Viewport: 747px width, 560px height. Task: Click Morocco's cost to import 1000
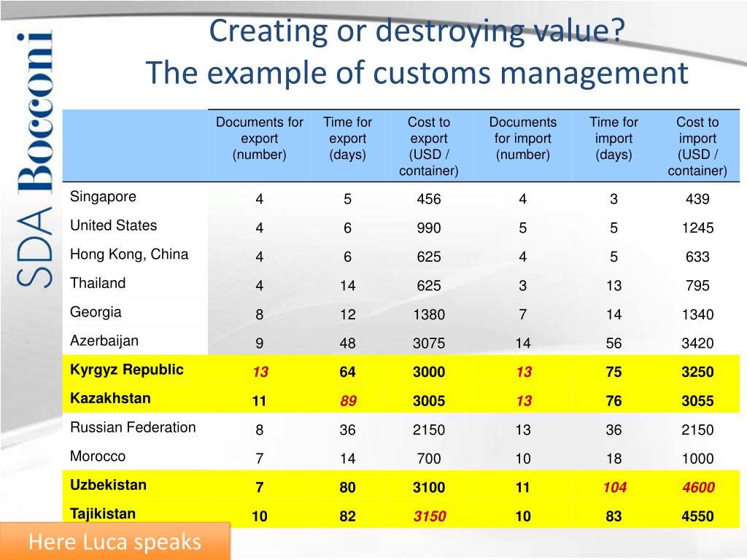(x=697, y=459)
